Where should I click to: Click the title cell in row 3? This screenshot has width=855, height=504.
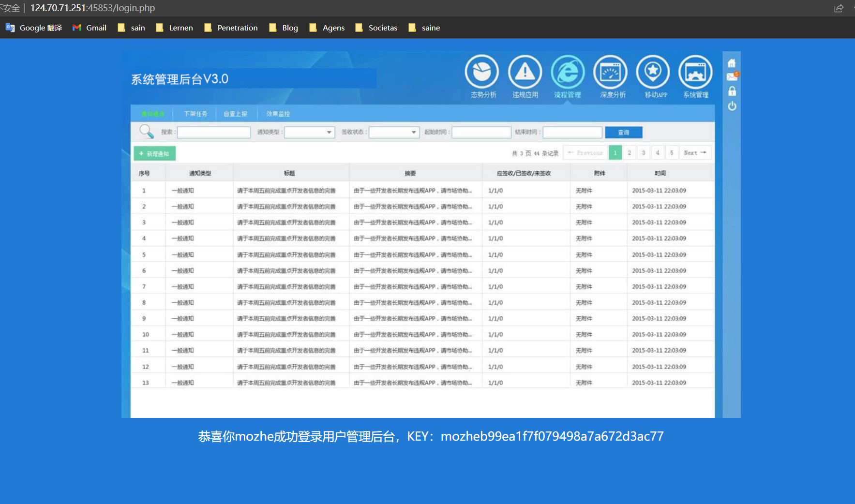point(286,222)
